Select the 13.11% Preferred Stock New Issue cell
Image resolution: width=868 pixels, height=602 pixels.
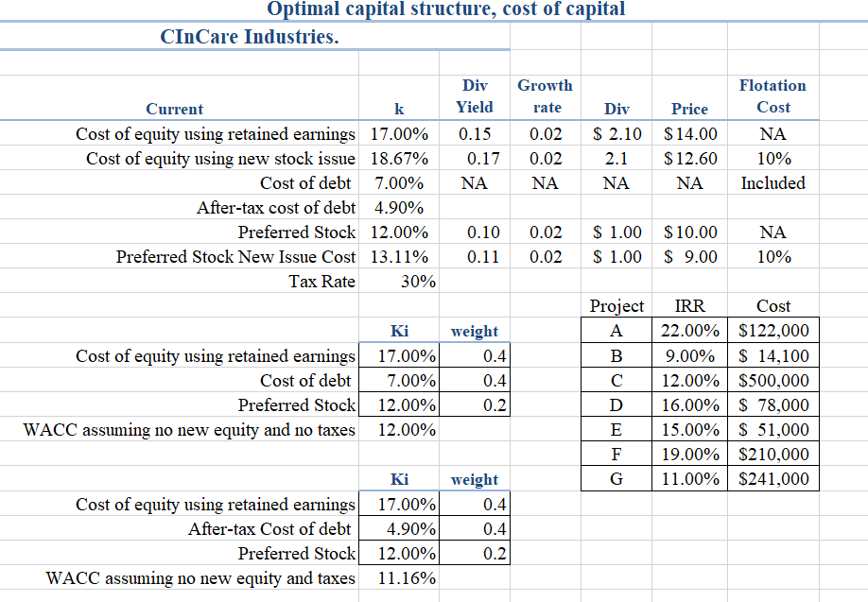coord(401,257)
